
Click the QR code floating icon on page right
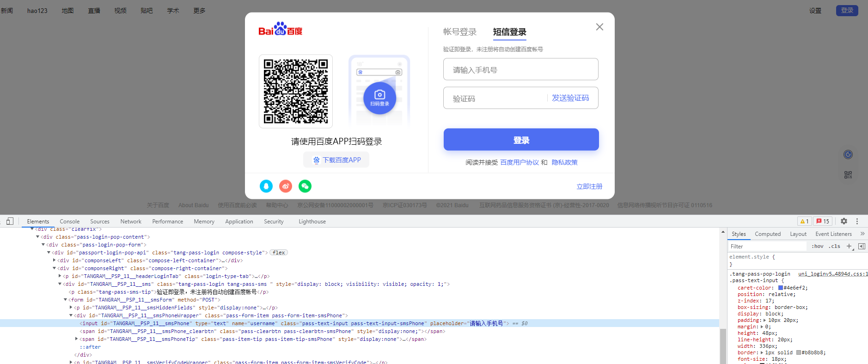[848, 175]
